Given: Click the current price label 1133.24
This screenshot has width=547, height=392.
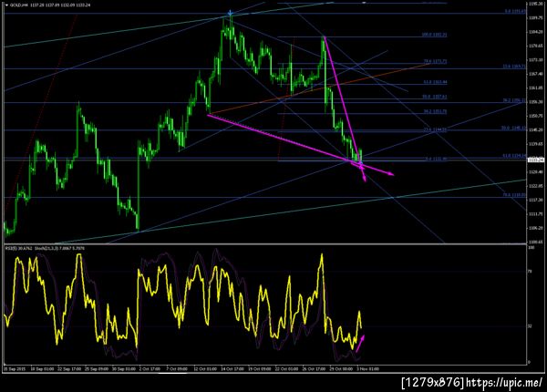Looking at the screenshot, I should (536, 160).
